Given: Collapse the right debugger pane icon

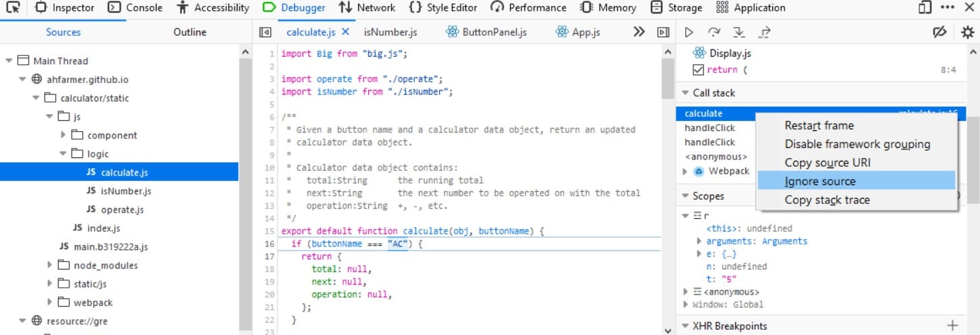Looking at the screenshot, I should pyautogui.click(x=663, y=32).
